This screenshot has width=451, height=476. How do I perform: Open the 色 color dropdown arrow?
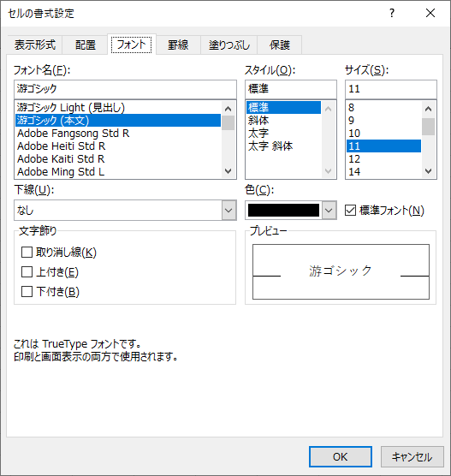[329, 210]
